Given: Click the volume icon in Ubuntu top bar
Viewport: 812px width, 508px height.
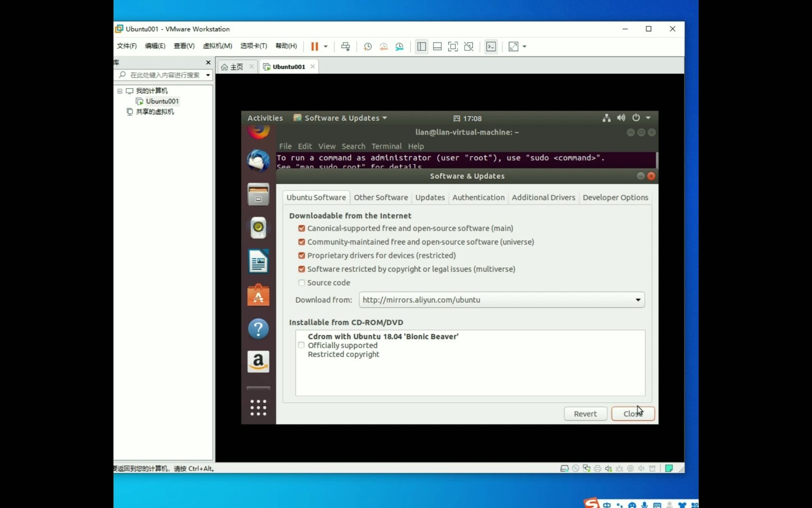Looking at the screenshot, I should tap(621, 118).
